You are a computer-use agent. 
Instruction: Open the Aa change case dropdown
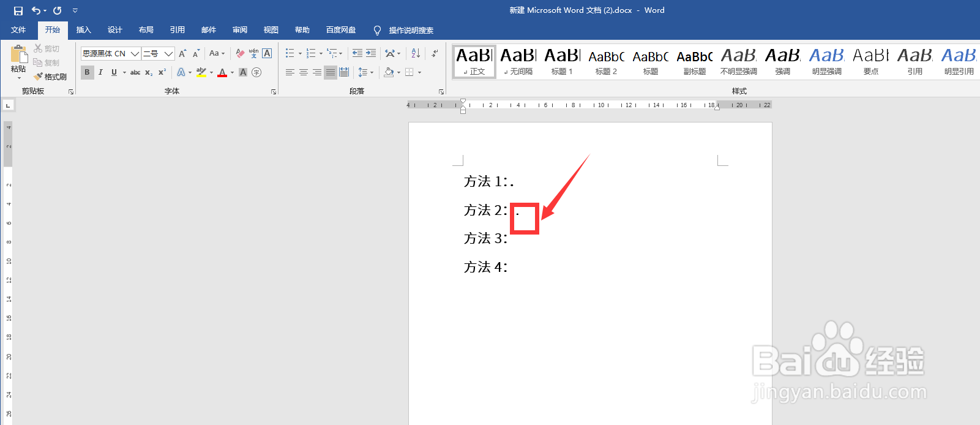pos(217,54)
